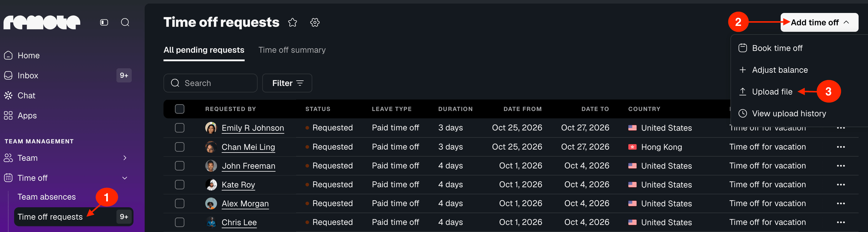Open row actions for Emily R Johnson
This screenshot has width=868, height=232.
tap(841, 128)
